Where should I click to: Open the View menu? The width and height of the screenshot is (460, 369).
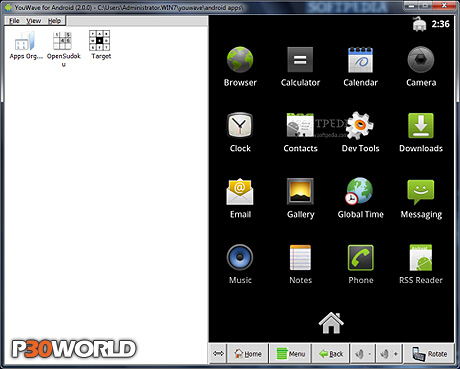pos(33,21)
